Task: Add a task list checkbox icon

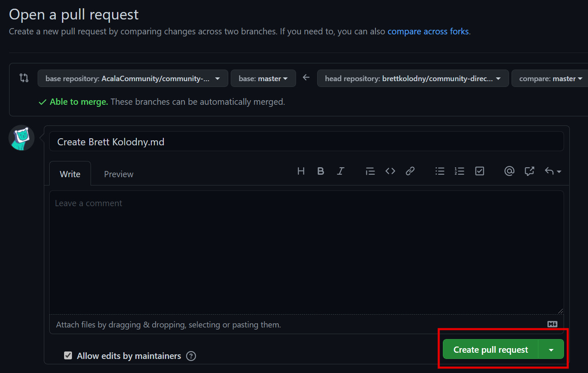Action: (x=479, y=171)
